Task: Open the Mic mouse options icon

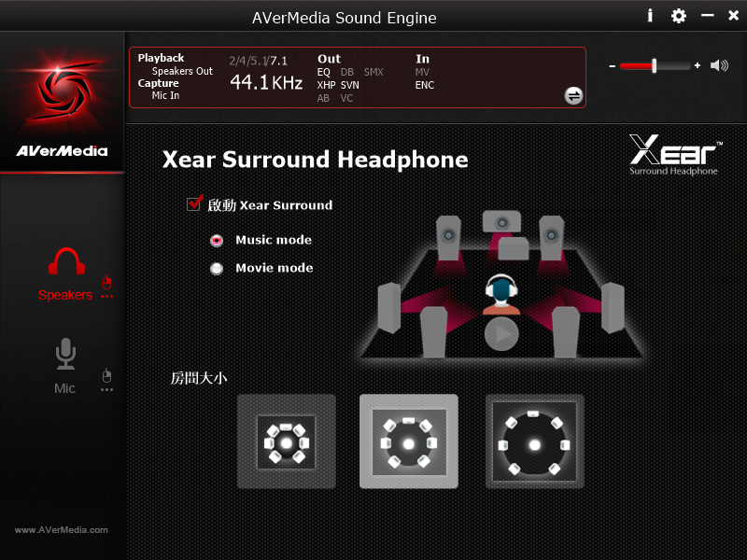Action: [x=107, y=375]
